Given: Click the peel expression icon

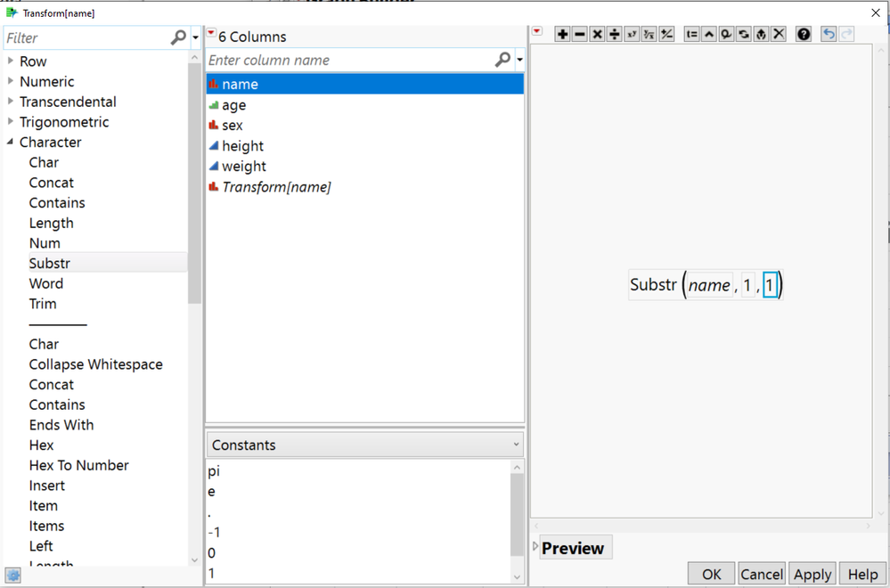Looking at the screenshot, I should click(x=761, y=35).
